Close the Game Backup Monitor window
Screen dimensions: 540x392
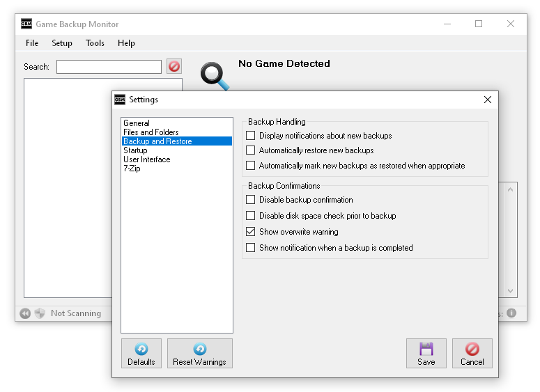(x=511, y=24)
